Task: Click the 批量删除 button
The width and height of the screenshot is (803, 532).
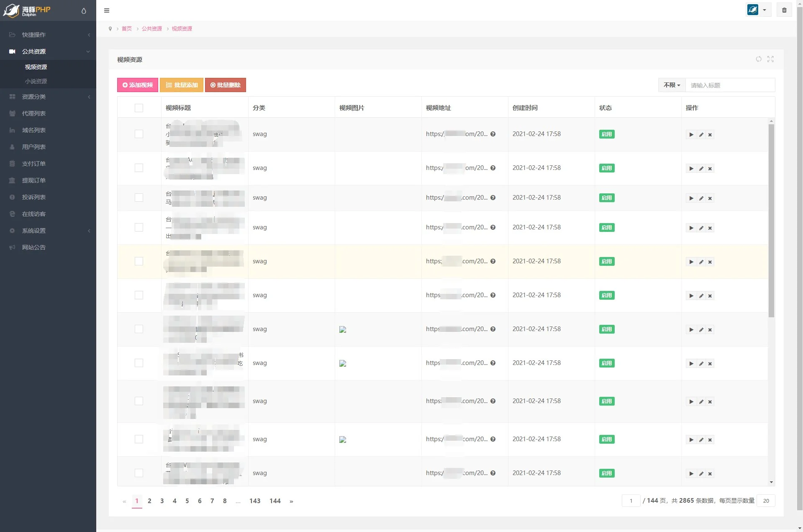Action: pos(225,85)
